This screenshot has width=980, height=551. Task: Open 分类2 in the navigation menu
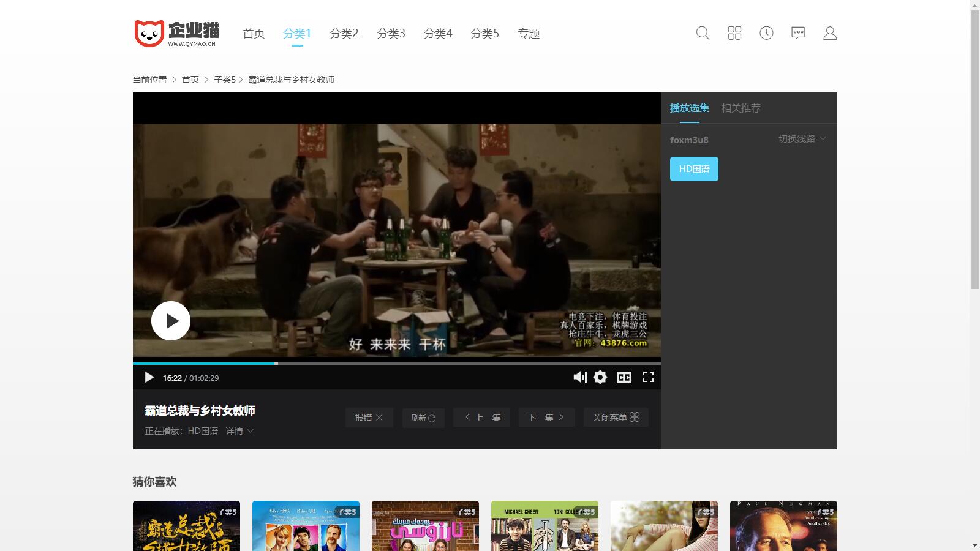pos(344,34)
